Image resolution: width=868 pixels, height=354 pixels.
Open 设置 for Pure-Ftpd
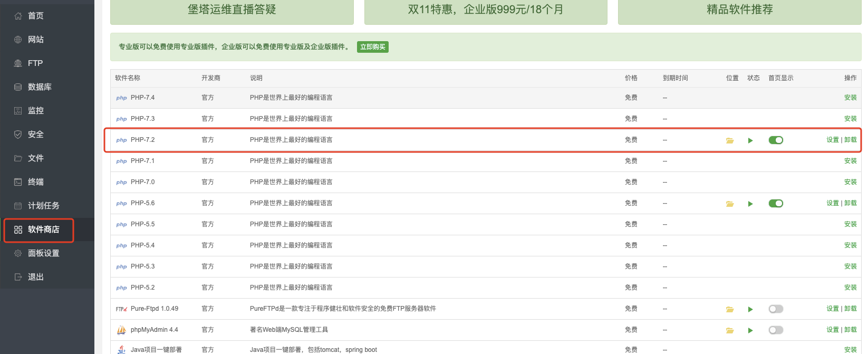point(833,309)
